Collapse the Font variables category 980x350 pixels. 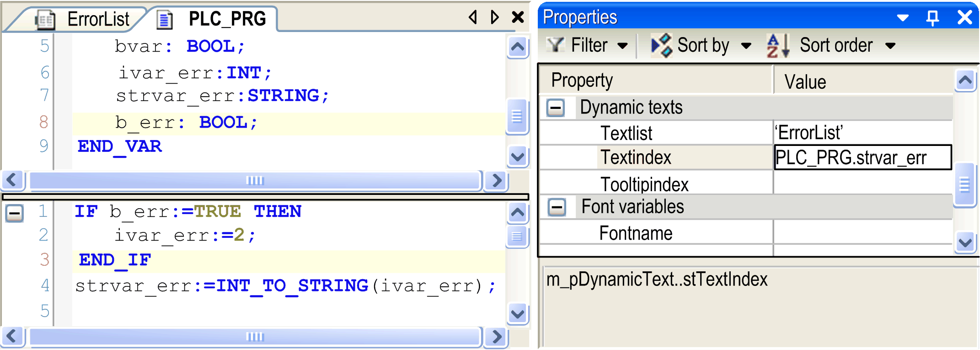(x=557, y=207)
